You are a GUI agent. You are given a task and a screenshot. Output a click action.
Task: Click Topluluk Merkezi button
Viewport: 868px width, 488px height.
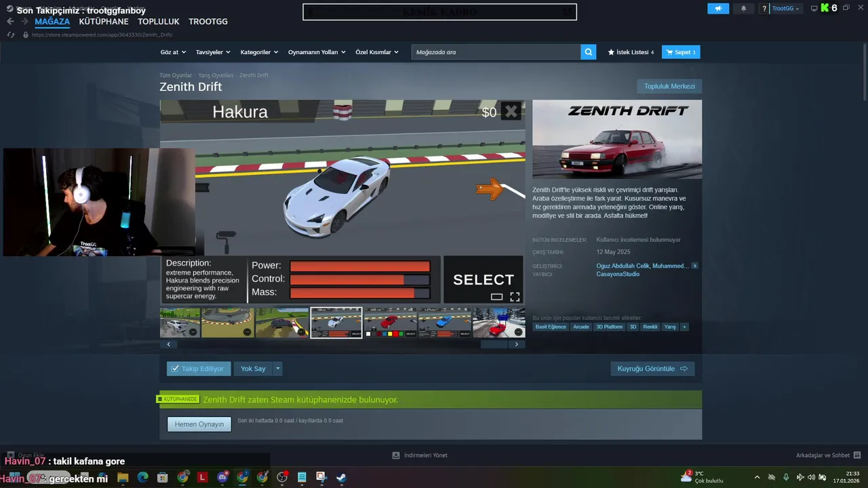[669, 86]
